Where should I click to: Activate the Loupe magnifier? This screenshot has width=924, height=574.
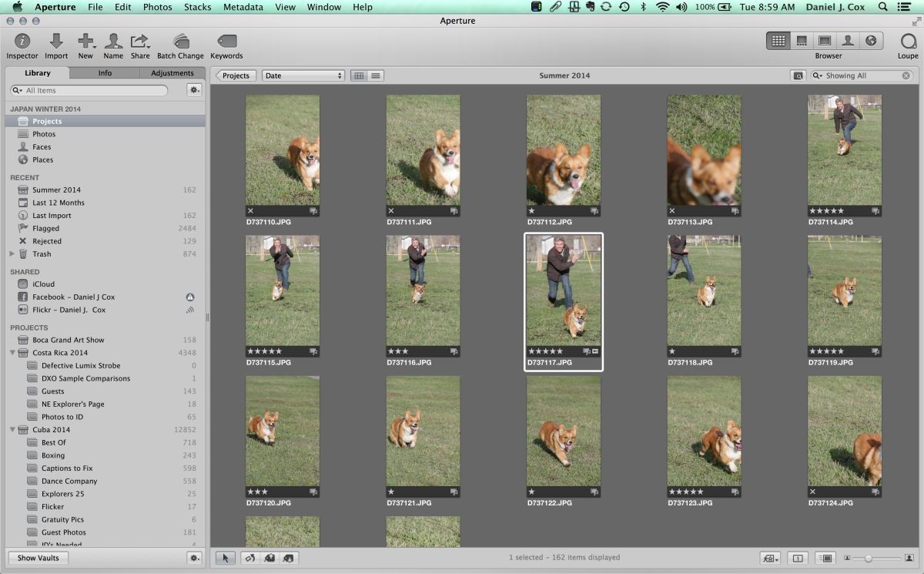(x=909, y=42)
